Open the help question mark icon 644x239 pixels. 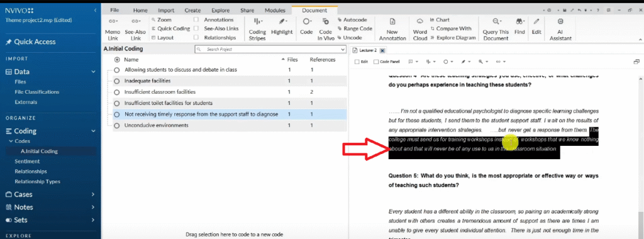[599, 10]
